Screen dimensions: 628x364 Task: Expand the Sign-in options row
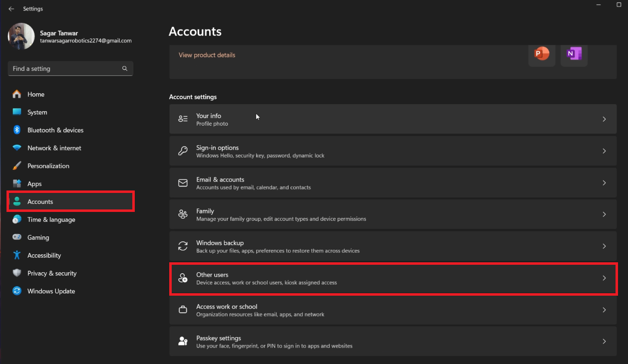click(x=393, y=151)
